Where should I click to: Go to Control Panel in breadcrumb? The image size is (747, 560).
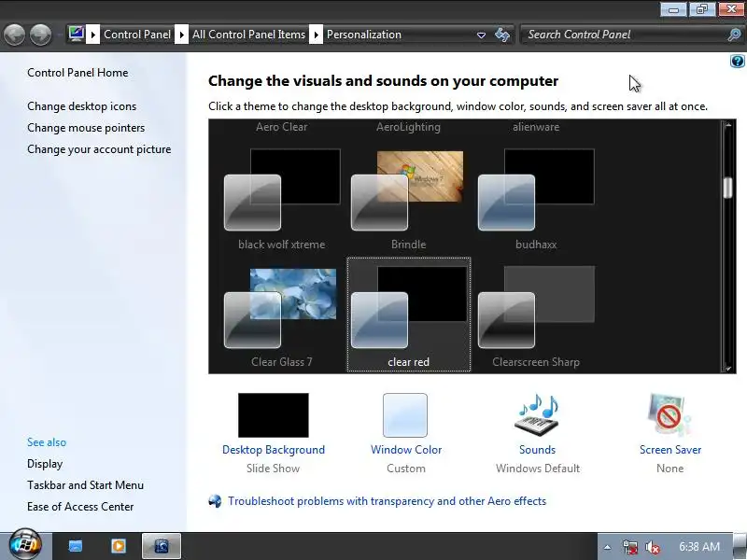click(137, 35)
